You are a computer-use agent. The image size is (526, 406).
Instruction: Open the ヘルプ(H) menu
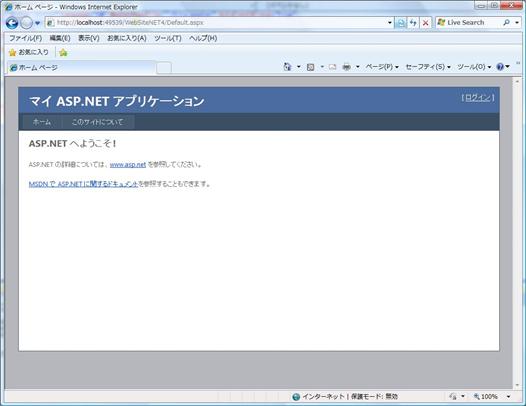click(203, 38)
